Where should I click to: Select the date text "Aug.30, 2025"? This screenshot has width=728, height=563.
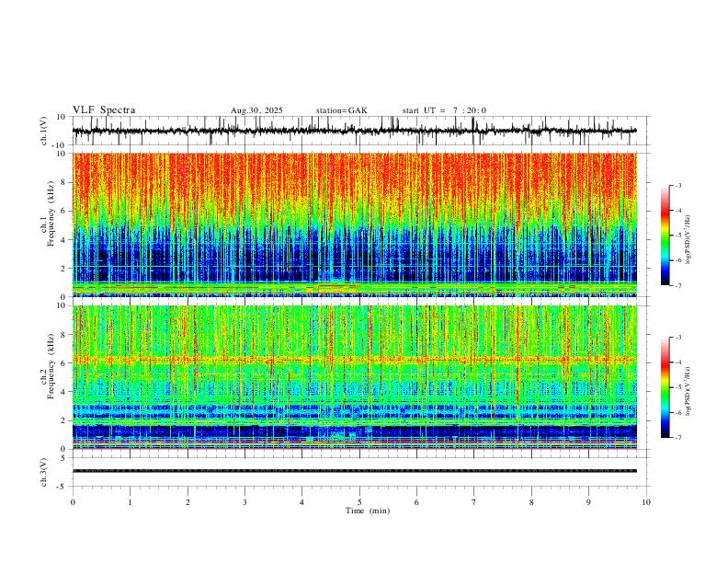[256, 110]
